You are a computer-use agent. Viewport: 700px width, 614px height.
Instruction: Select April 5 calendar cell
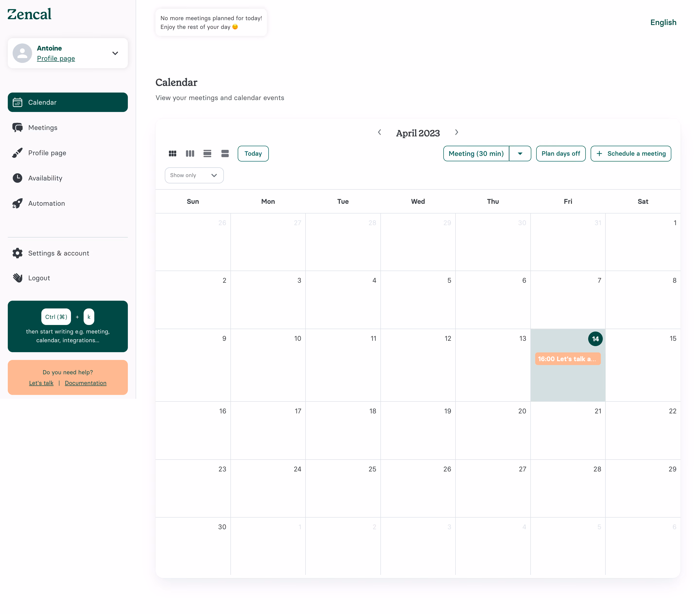(418, 300)
